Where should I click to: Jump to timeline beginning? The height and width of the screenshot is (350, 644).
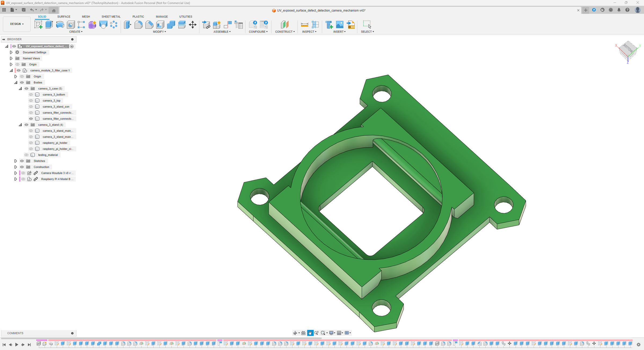(4, 345)
